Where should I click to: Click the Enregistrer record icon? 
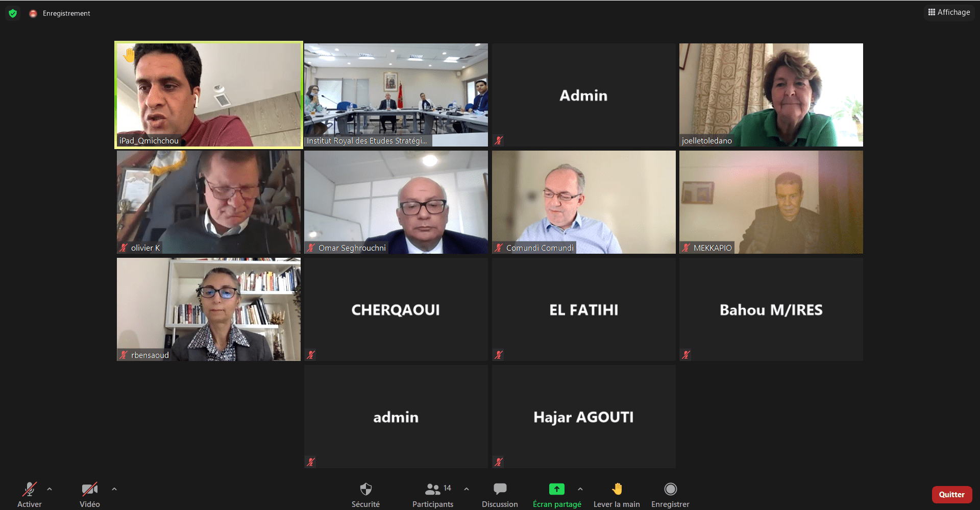(670, 489)
